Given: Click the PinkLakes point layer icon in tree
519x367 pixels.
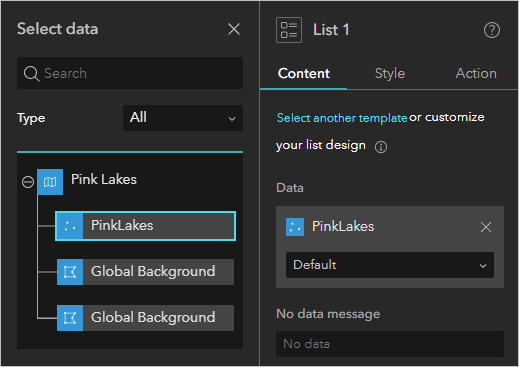Looking at the screenshot, I should coord(70,226).
